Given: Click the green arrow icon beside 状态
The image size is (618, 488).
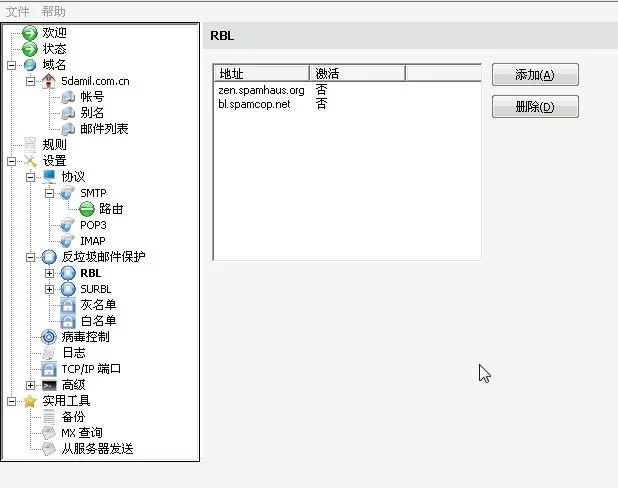Looking at the screenshot, I should 30,49.
